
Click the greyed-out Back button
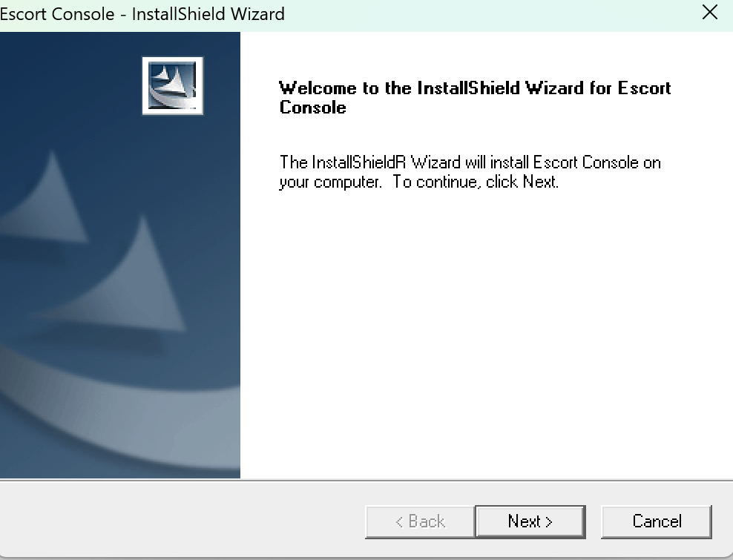click(420, 521)
